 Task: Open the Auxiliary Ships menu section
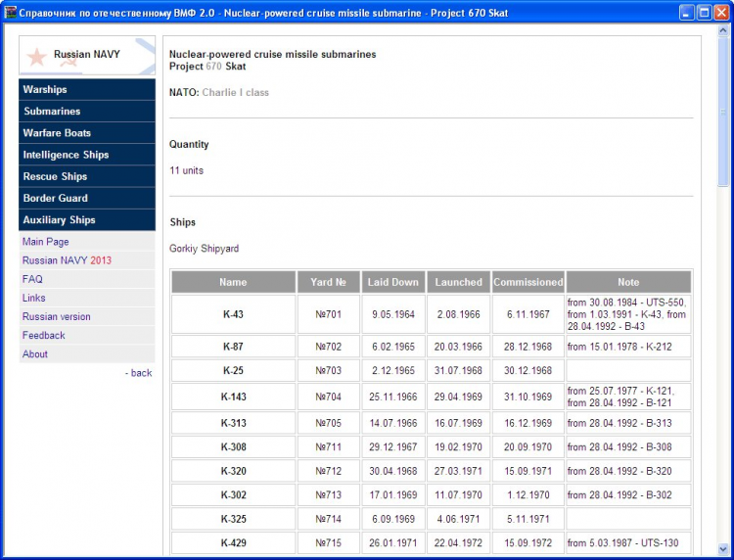click(87, 220)
